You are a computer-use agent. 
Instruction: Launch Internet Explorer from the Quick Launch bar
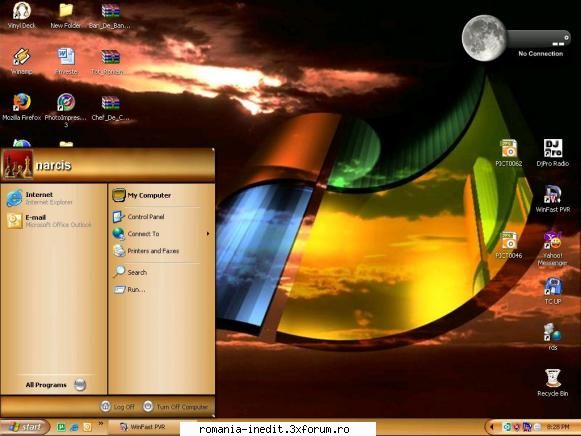point(74,427)
